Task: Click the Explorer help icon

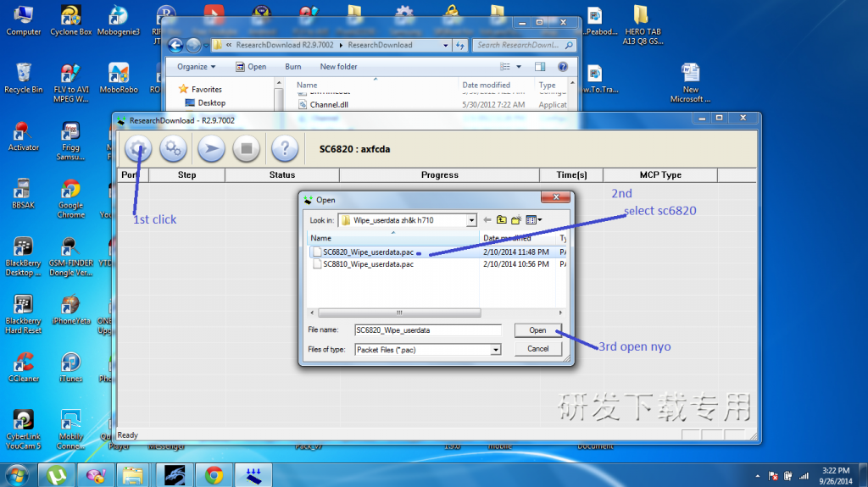Action: click(x=563, y=66)
